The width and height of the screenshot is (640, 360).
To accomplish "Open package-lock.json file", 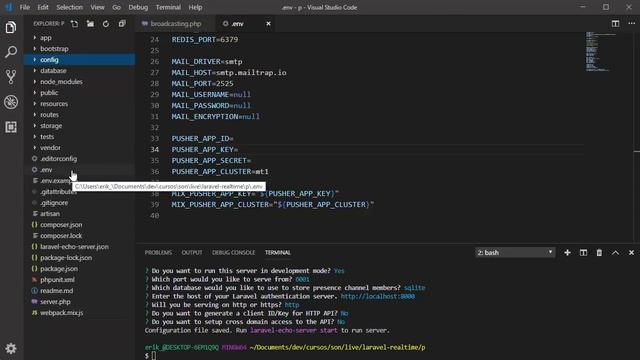I will tap(80, 258).
